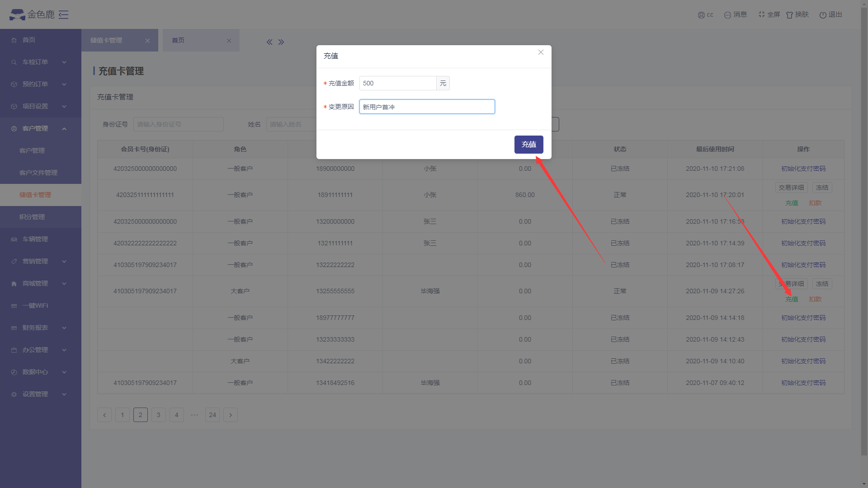Click 扣款 for phone 13255555555

pyautogui.click(x=815, y=299)
